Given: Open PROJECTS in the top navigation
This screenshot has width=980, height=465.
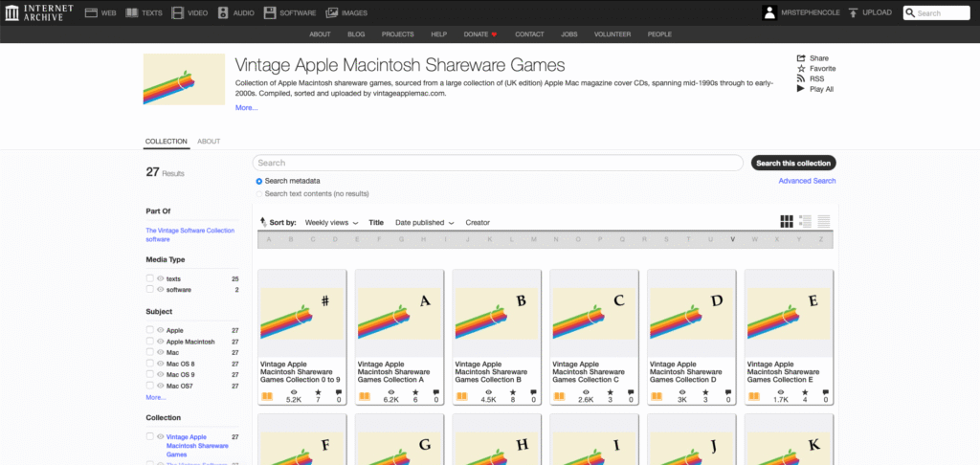Looking at the screenshot, I should (398, 34).
